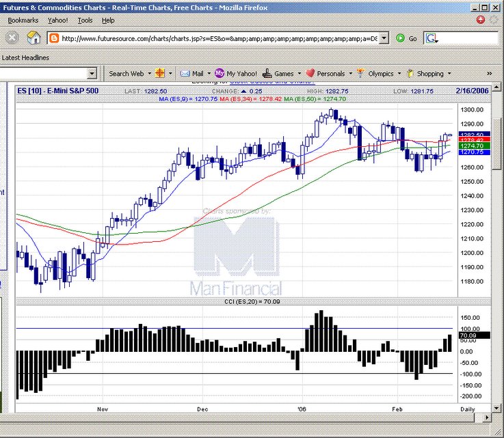Click the vertical scrollbar thumb
This screenshot has width=504, height=438.
[496, 144]
